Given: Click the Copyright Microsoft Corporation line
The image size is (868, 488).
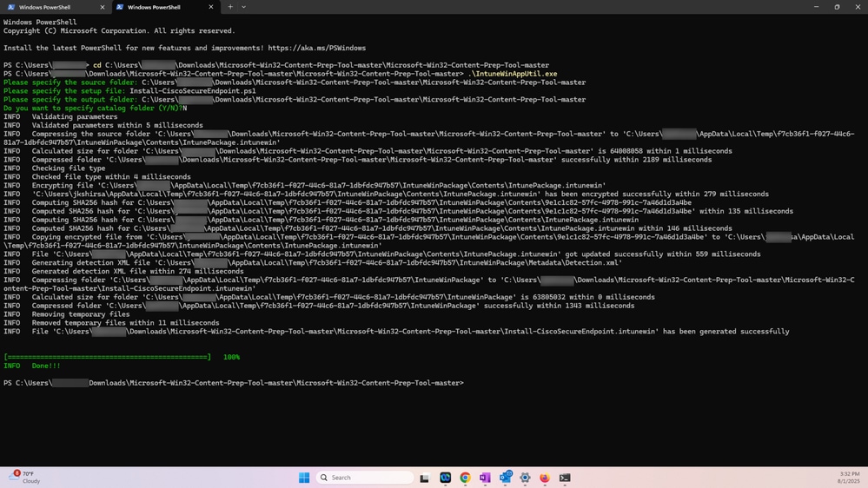Looking at the screenshot, I should pos(119,31).
